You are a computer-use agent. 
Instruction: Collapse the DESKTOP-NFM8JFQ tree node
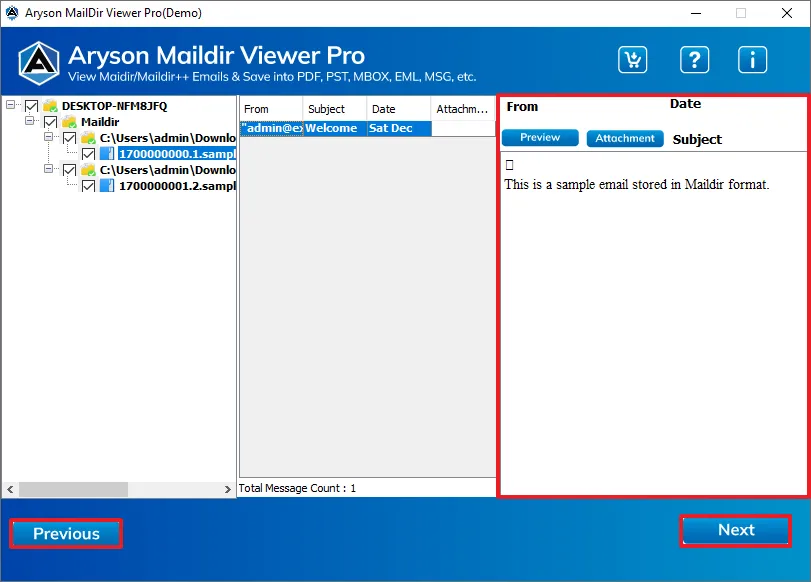pos(10,105)
